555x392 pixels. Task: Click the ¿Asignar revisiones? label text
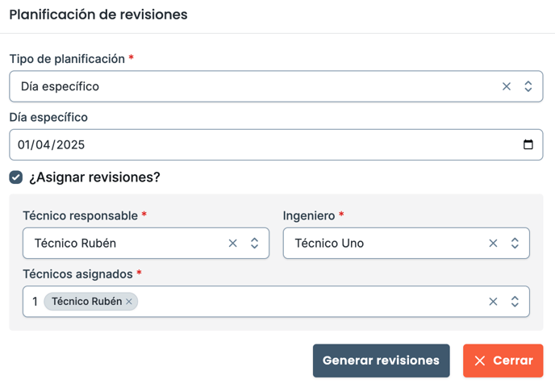[94, 177]
